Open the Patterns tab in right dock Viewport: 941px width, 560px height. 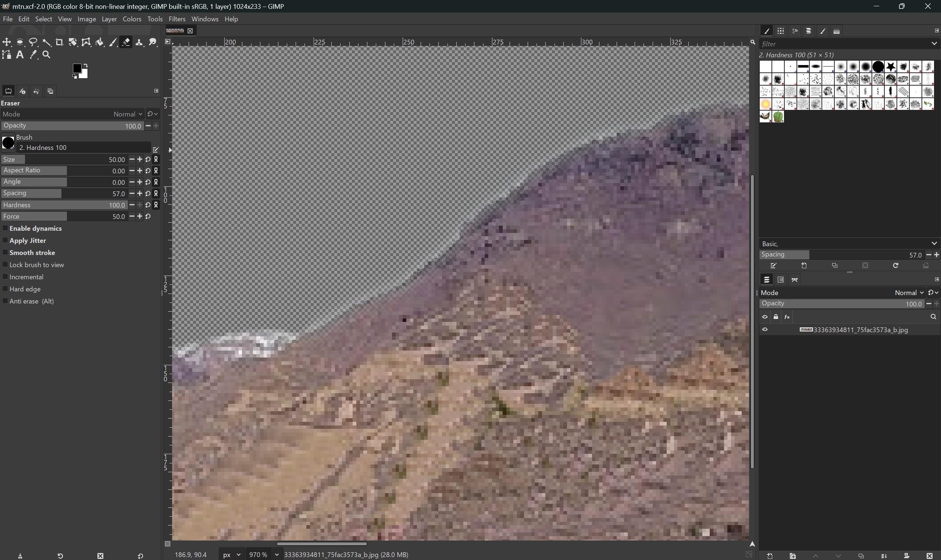(x=781, y=31)
